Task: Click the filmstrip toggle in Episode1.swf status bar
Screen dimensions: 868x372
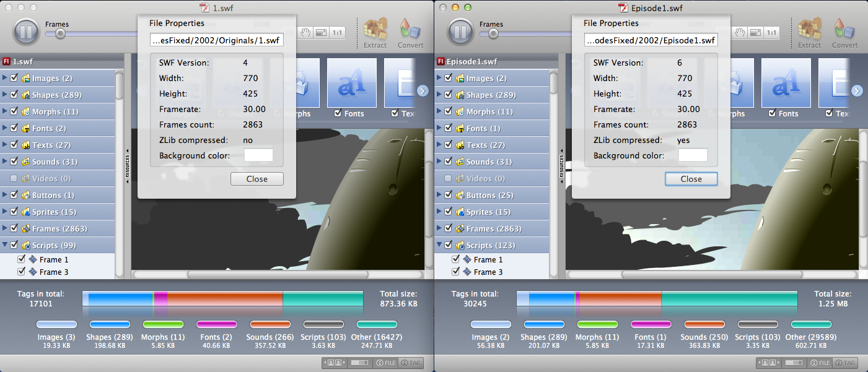Action: click(793, 363)
